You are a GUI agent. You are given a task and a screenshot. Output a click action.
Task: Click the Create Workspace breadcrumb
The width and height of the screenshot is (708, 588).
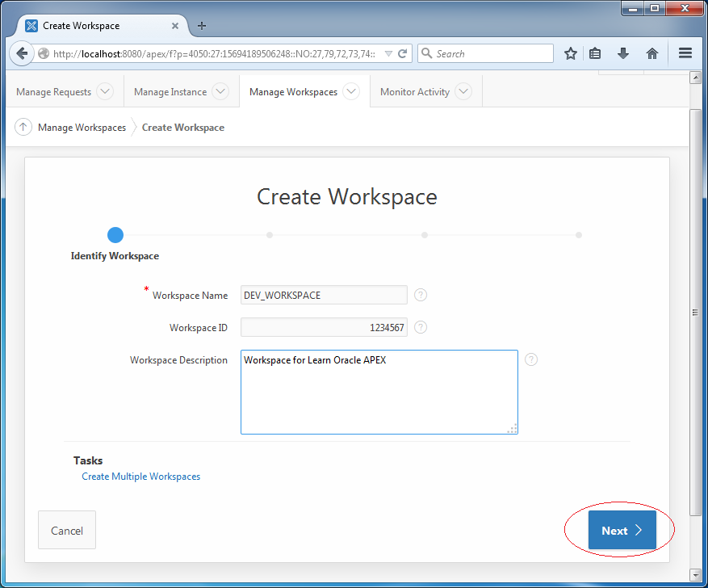(x=183, y=128)
